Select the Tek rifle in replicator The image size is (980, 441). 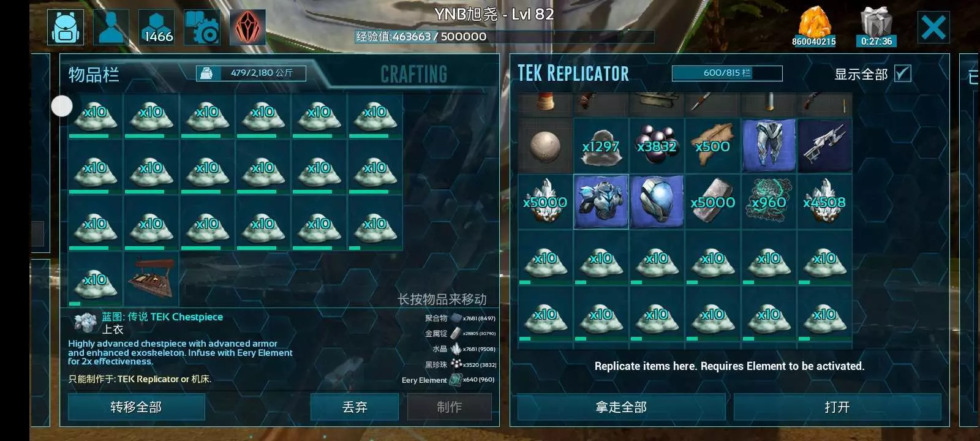(824, 145)
